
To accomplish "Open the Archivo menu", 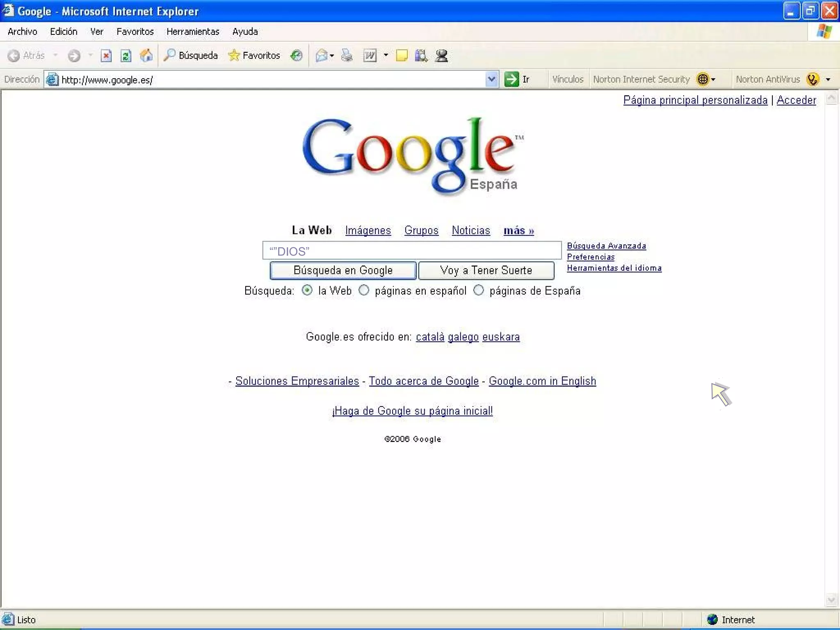I will pyautogui.click(x=22, y=32).
